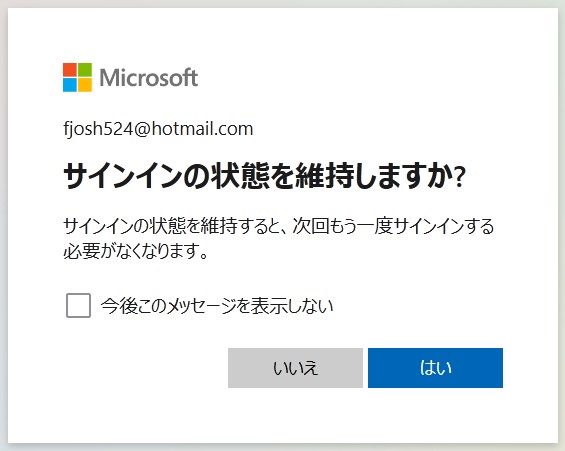The height and width of the screenshot is (451, 565).
Task: Click the green square of Microsoft logo
Action: point(85,70)
